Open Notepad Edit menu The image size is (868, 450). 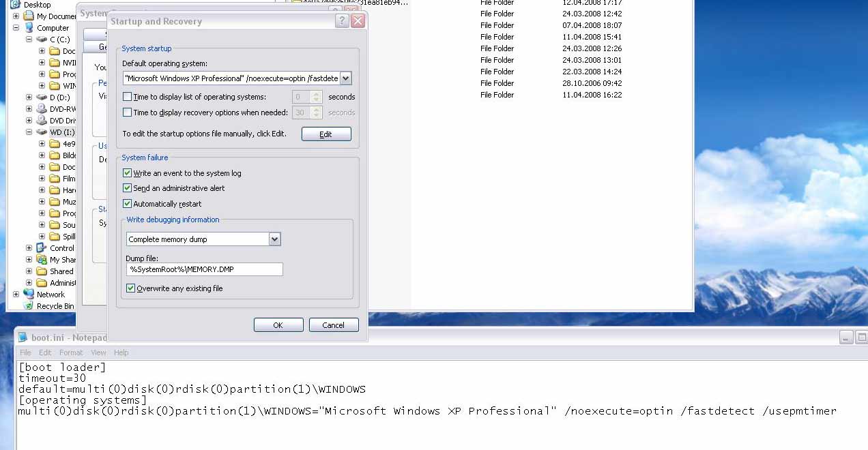45,352
